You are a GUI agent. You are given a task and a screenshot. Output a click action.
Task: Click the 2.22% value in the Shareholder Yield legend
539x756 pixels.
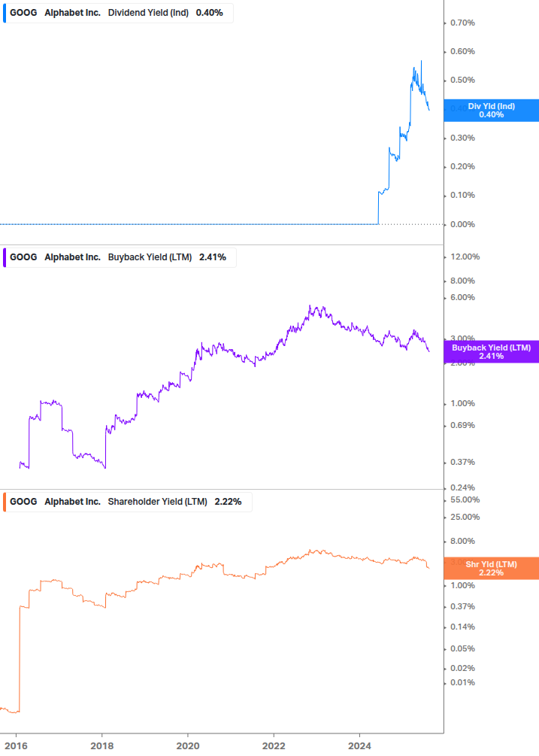click(x=228, y=502)
